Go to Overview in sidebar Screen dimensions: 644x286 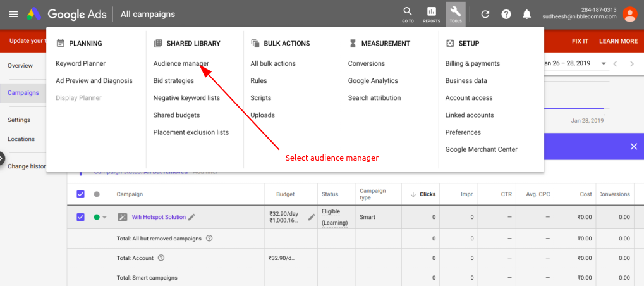coord(20,66)
